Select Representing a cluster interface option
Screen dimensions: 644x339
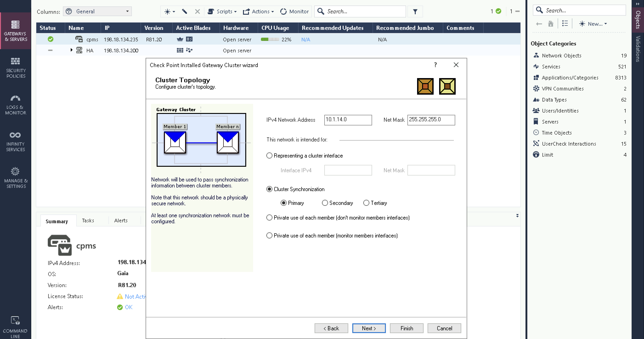tap(269, 155)
